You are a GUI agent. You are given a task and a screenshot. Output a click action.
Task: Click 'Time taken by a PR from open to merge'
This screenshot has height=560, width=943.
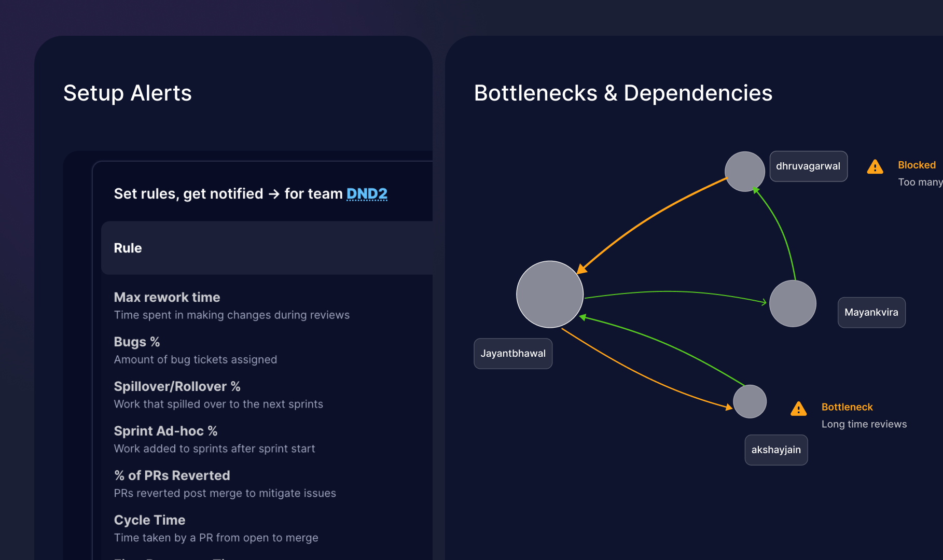[x=216, y=538]
